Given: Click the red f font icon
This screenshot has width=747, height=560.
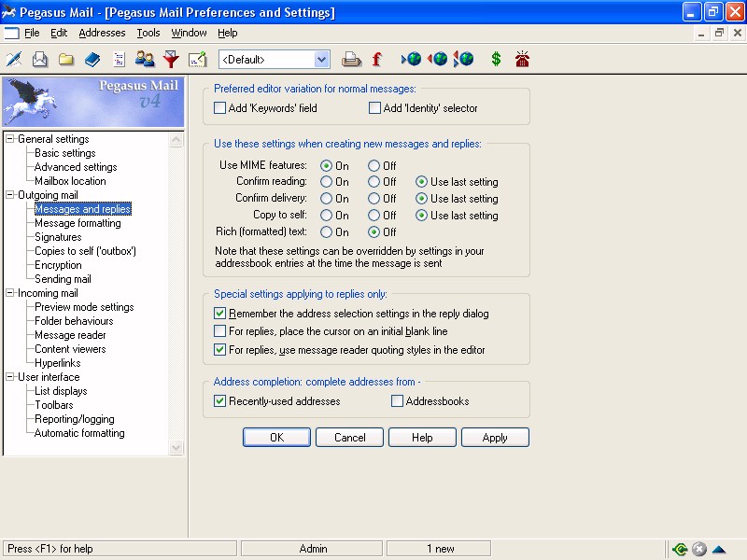Looking at the screenshot, I should pyautogui.click(x=376, y=60).
